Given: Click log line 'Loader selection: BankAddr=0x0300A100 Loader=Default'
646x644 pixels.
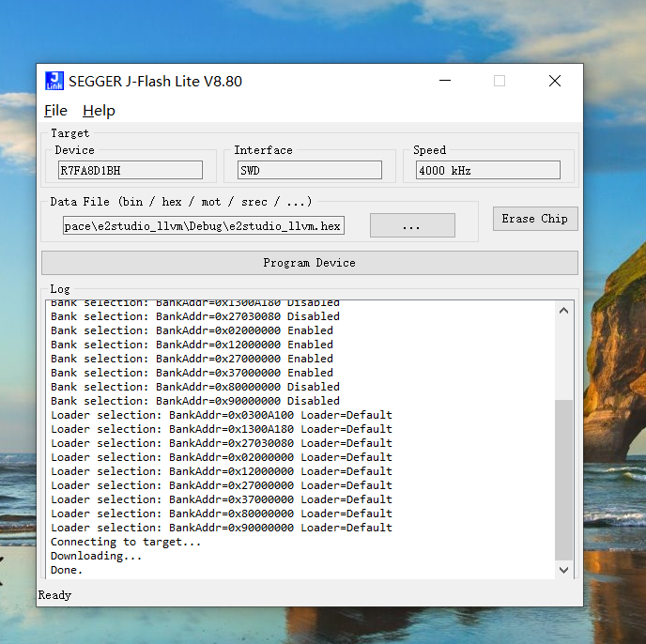Looking at the screenshot, I should click(x=222, y=415).
